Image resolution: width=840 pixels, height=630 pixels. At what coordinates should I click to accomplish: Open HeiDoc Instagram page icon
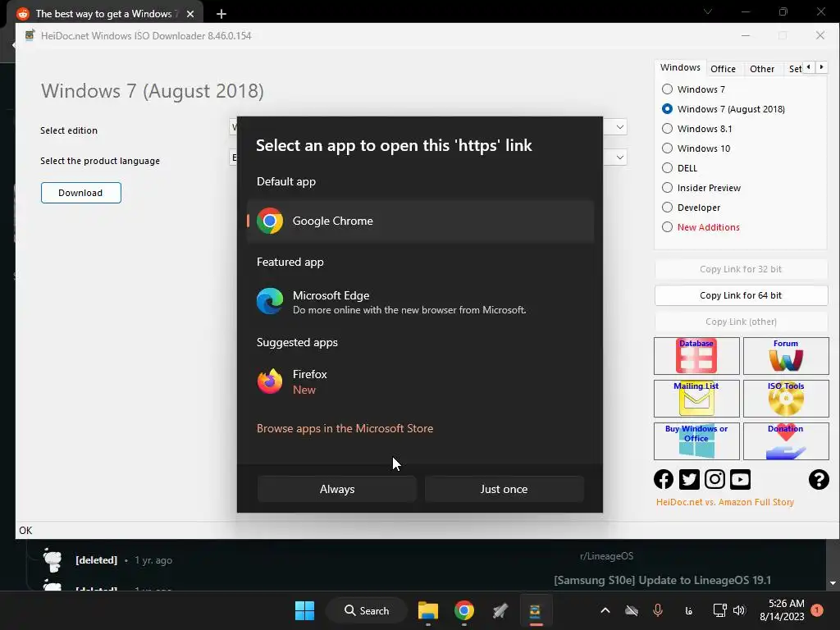point(714,479)
